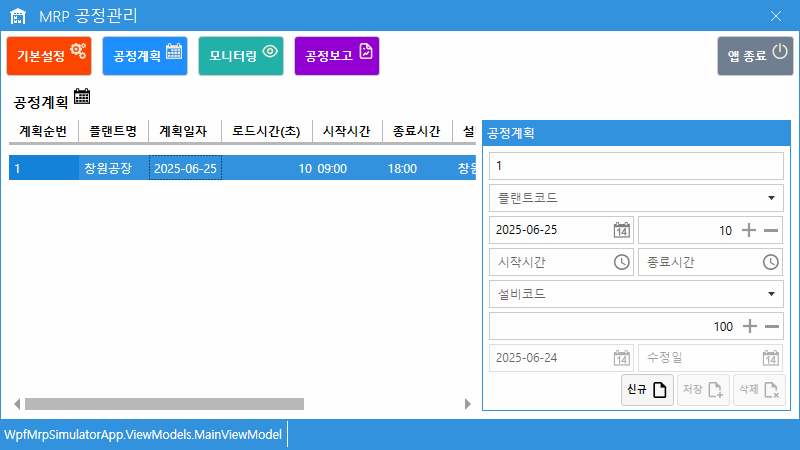Sort by 로드시간(초) column header
The width and height of the screenshot is (800, 450).
tap(267, 131)
